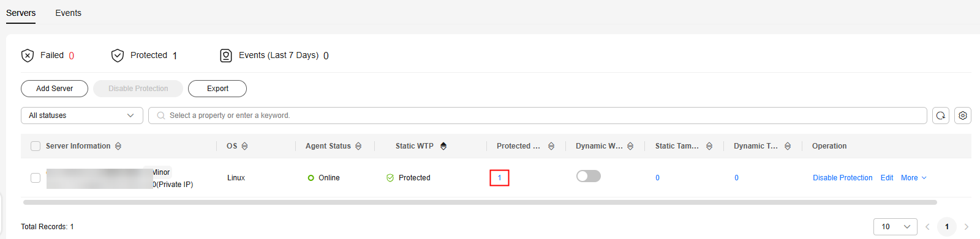Click the Events (Last 7 Days) icon
Image resolution: width=980 pixels, height=239 pixels.
226,56
